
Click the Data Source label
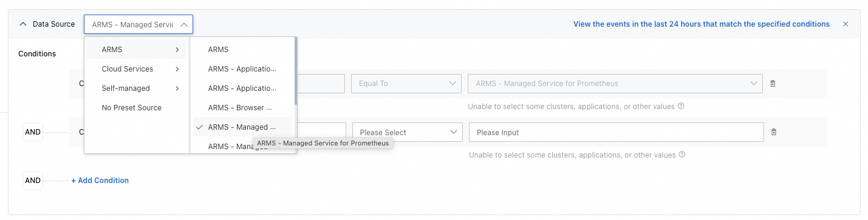[53, 24]
